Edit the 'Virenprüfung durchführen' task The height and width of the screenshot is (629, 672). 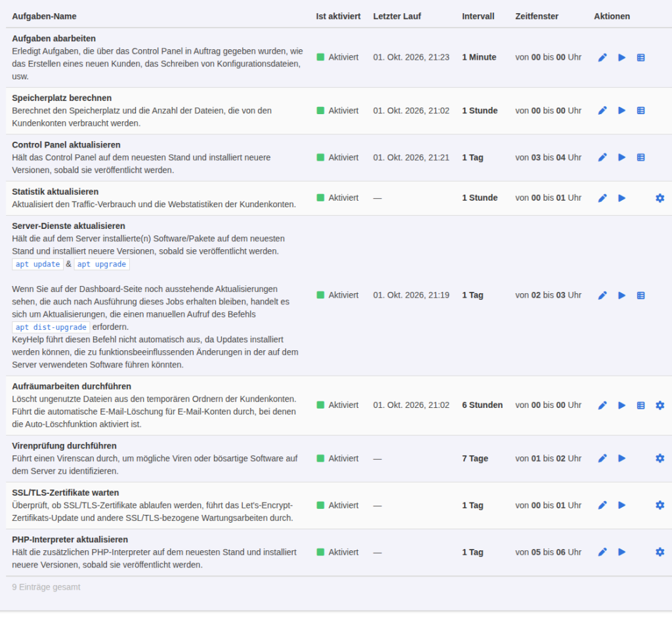click(x=602, y=458)
